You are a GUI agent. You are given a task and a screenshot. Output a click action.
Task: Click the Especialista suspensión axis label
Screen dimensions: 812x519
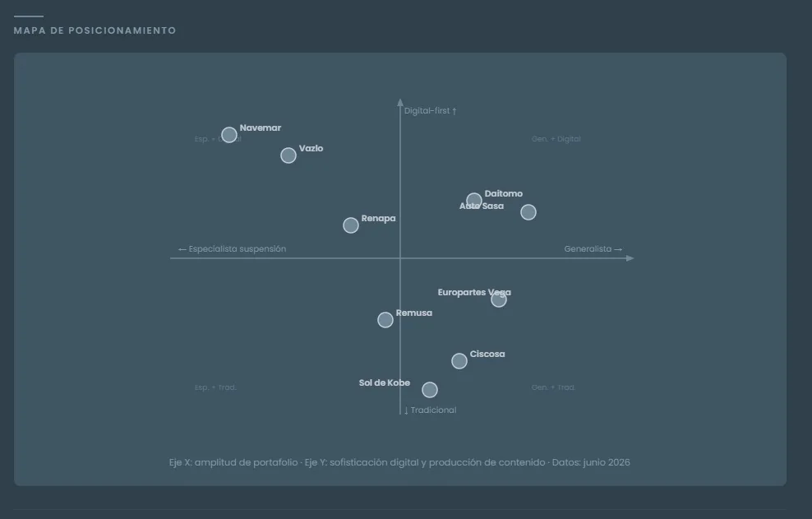[x=232, y=249]
